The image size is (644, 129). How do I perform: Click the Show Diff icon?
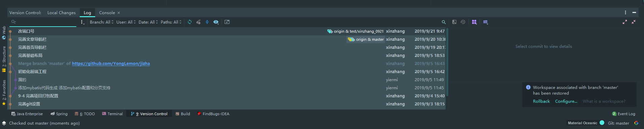pyautogui.click(x=454, y=22)
